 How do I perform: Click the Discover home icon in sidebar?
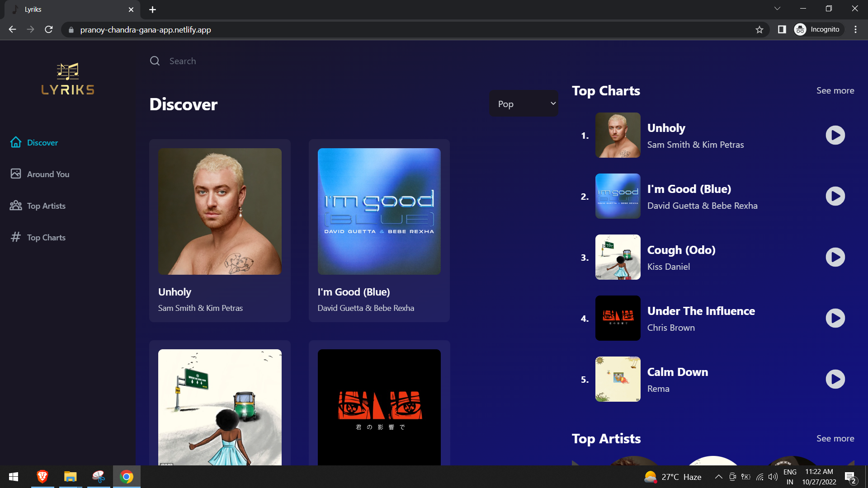tap(16, 142)
